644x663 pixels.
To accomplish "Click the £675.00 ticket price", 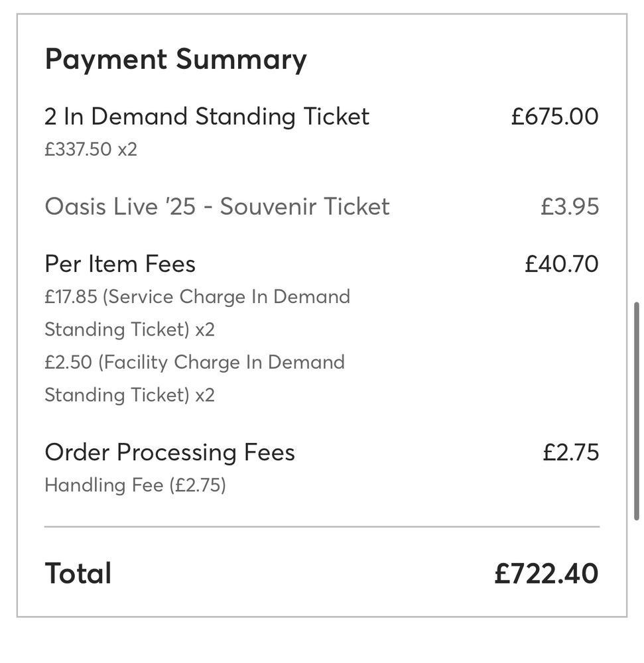I will point(554,117).
